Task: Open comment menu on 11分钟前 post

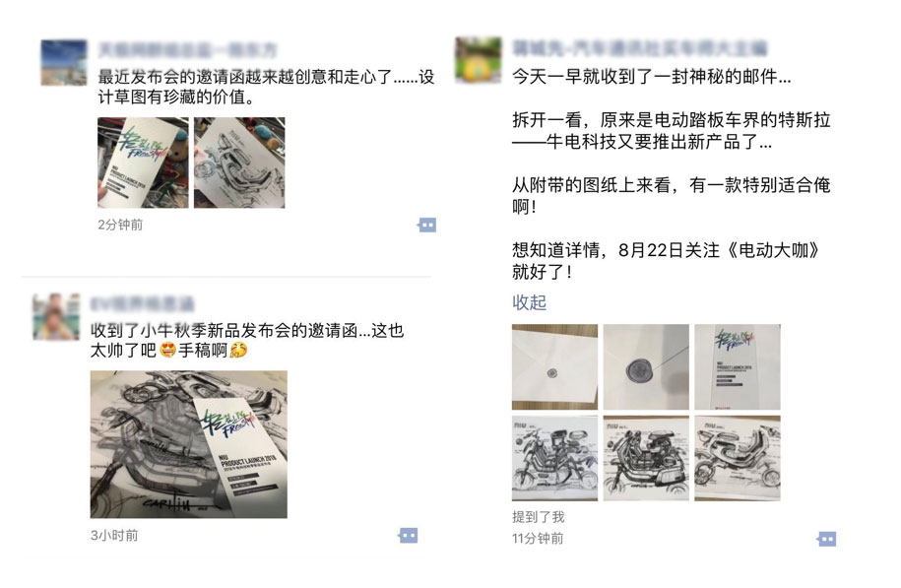Action: pos(827,539)
